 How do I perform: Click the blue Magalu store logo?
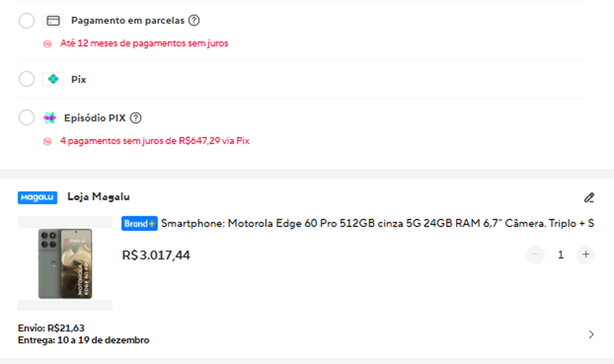(37, 197)
